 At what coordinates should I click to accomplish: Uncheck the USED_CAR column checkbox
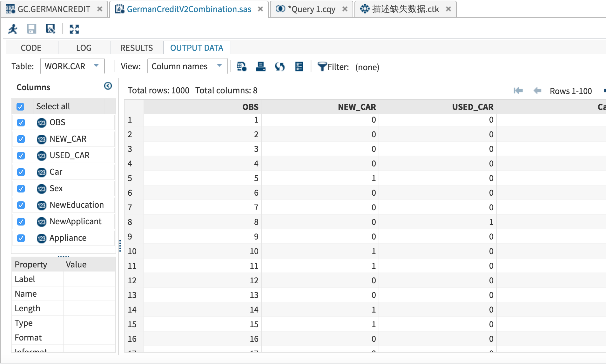(x=21, y=155)
